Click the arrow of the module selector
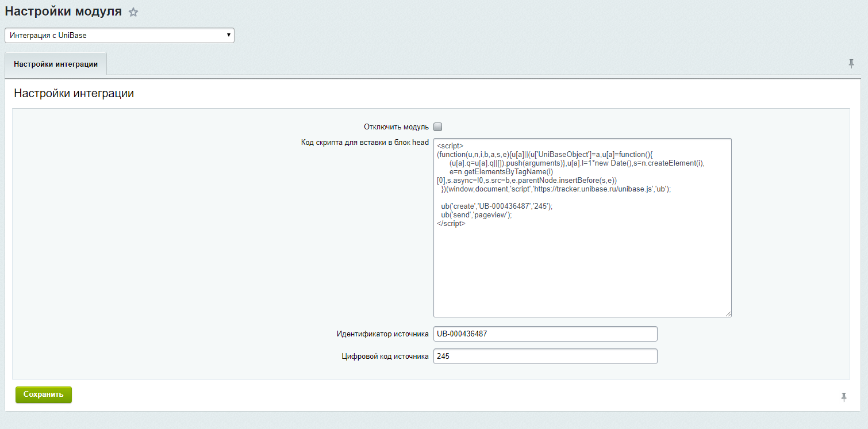868x429 pixels. [x=229, y=35]
